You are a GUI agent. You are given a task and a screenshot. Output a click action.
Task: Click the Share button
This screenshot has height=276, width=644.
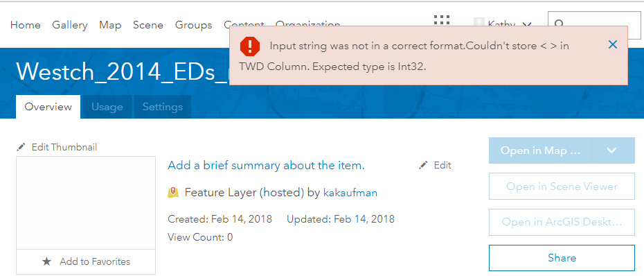562,258
